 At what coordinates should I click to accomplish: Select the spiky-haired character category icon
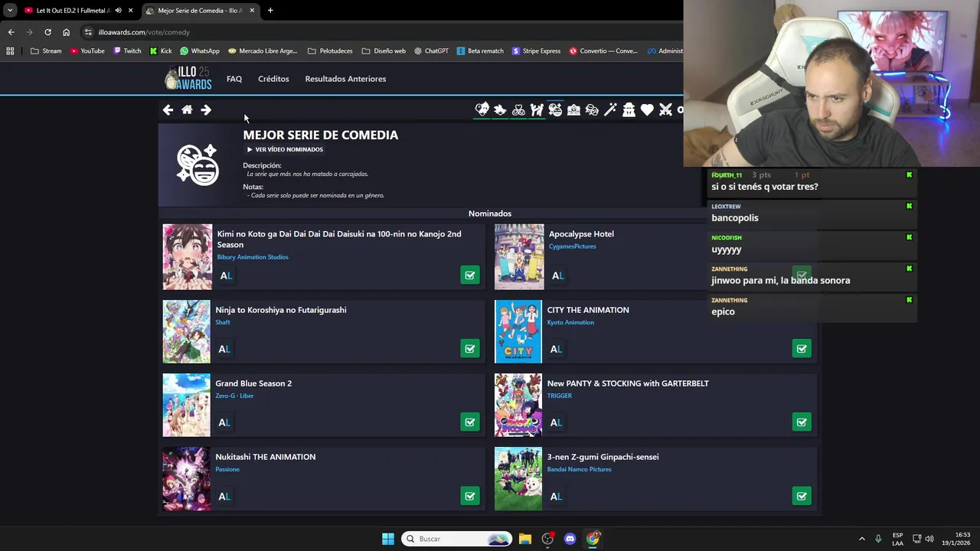[x=500, y=109]
